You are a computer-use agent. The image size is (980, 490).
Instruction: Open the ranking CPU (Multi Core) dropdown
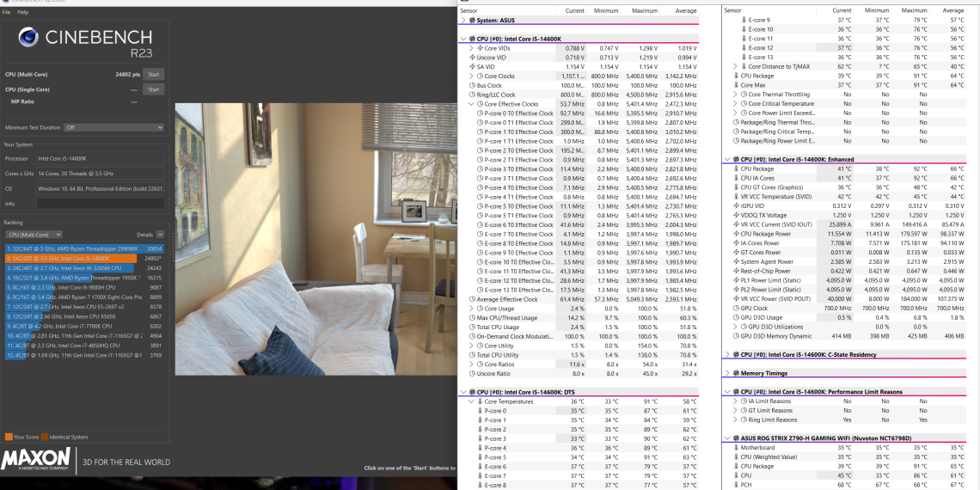pos(34,235)
